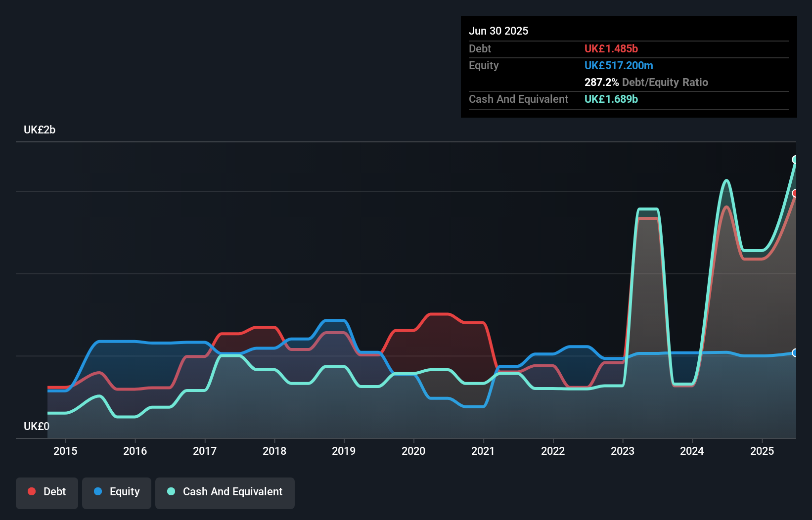
Task: Click the 2025 label on the x-axis
Action: point(762,451)
